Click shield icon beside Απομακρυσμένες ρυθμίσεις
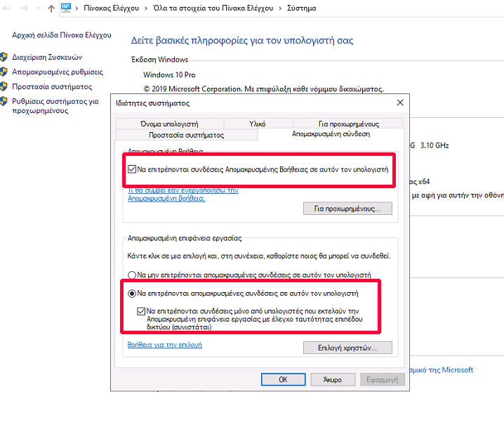The width and height of the screenshot is (504, 434). tap(4, 72)
